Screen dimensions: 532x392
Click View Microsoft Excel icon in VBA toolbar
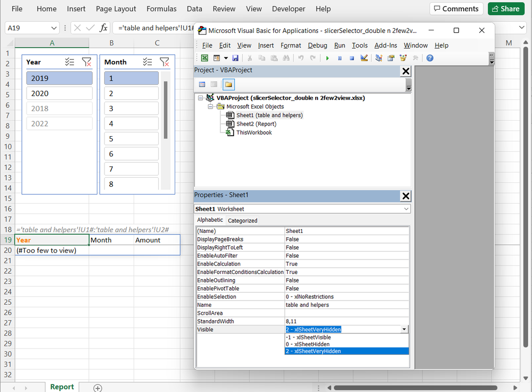[x=204, y=58]
